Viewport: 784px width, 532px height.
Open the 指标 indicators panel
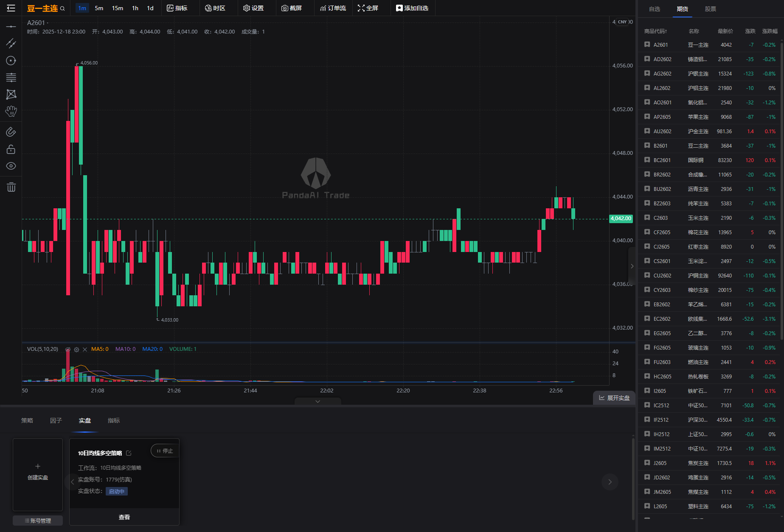pos(177,8)
